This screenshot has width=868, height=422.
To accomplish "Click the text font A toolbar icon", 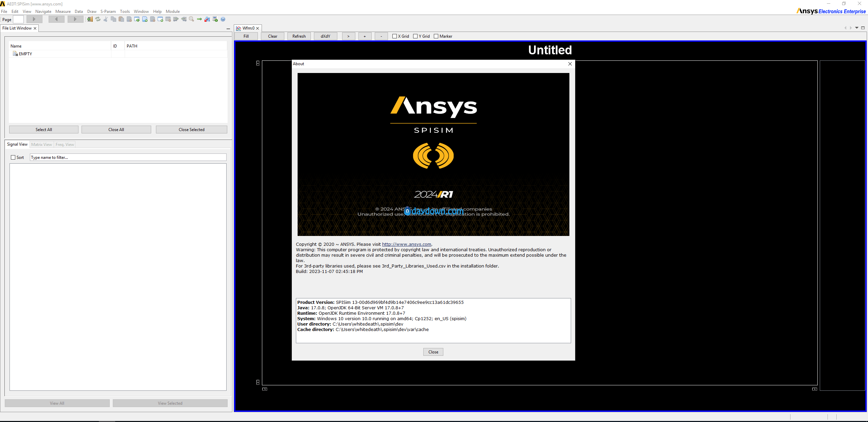I will [207, 19].
